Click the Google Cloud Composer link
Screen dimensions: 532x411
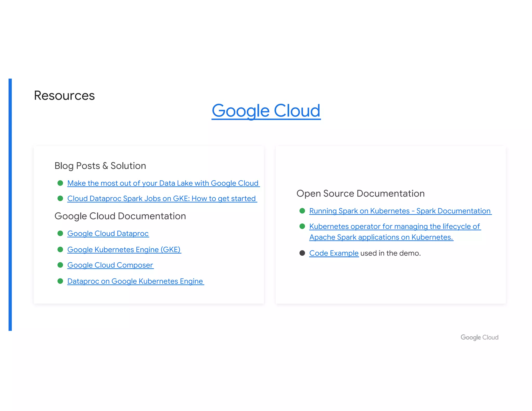pos(110,265)
